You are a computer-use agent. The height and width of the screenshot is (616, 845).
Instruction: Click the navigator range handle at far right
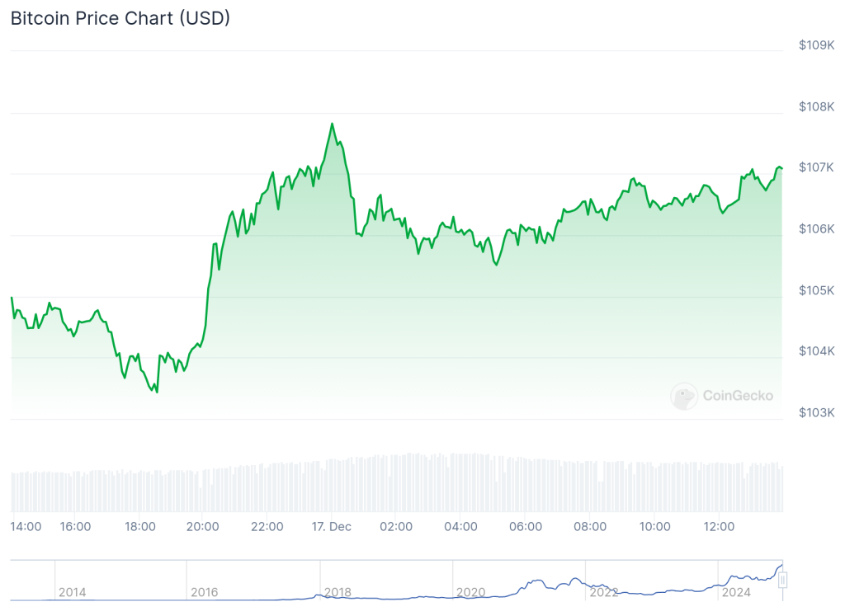pos(782,581)
